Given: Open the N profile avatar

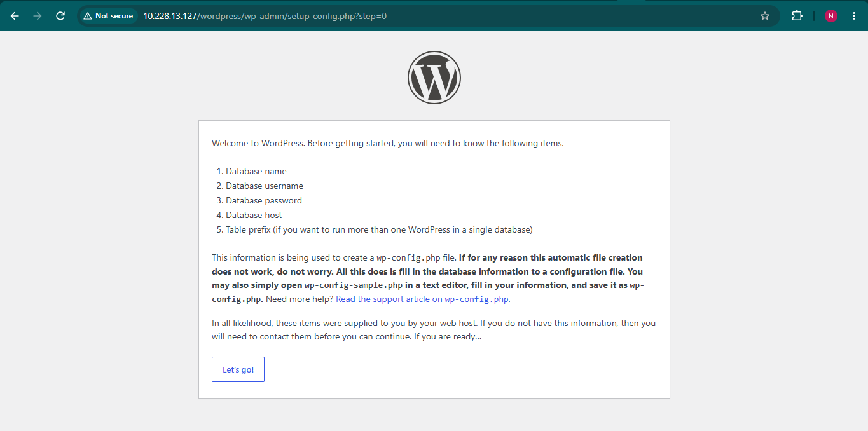Looking at the screenshot, I should point(831,16).
